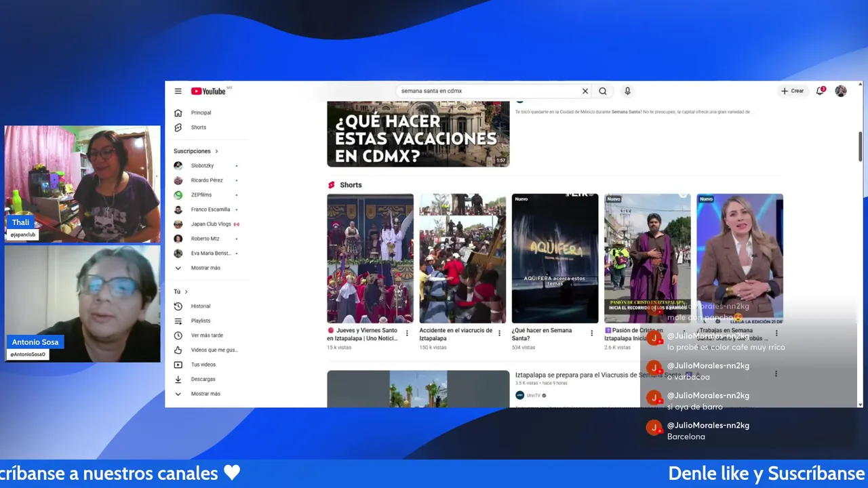The height and width of the screenshot is (488, 868).
Task: Start voice search with the microphone icon
Action: click(627, 91)
